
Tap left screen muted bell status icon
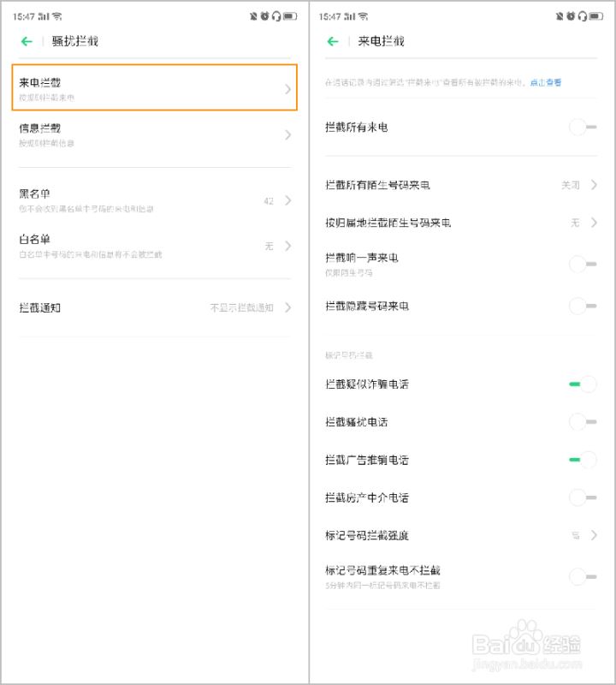click(253, 16)
